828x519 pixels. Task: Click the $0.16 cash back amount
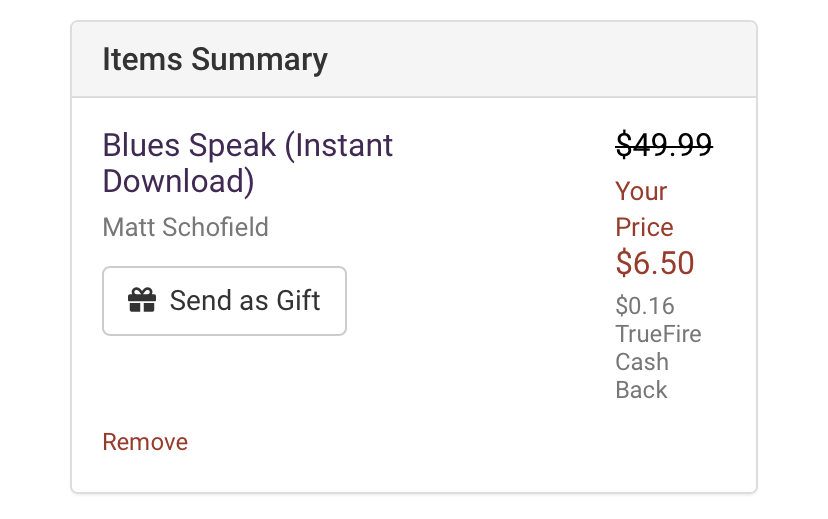click(x=645, y=306)
